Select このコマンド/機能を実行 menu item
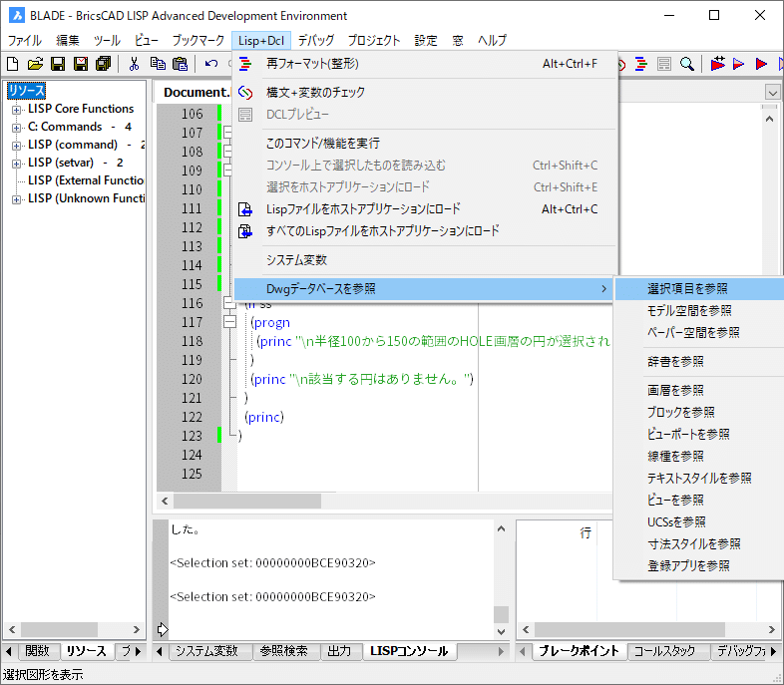Viewport: 784px width, 685px height. 425,144
